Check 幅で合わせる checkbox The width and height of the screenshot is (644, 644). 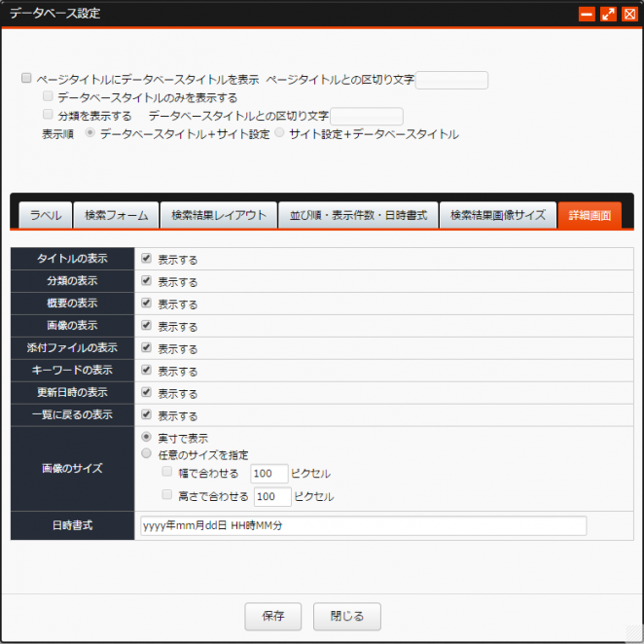(x=166, y=472)
